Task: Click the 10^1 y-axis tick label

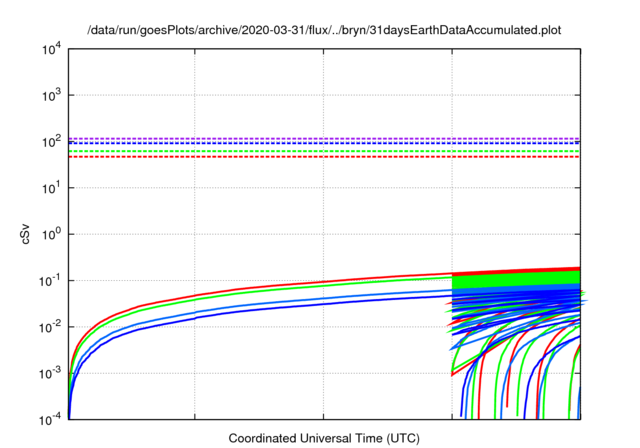Action: (x=51, y=188)
